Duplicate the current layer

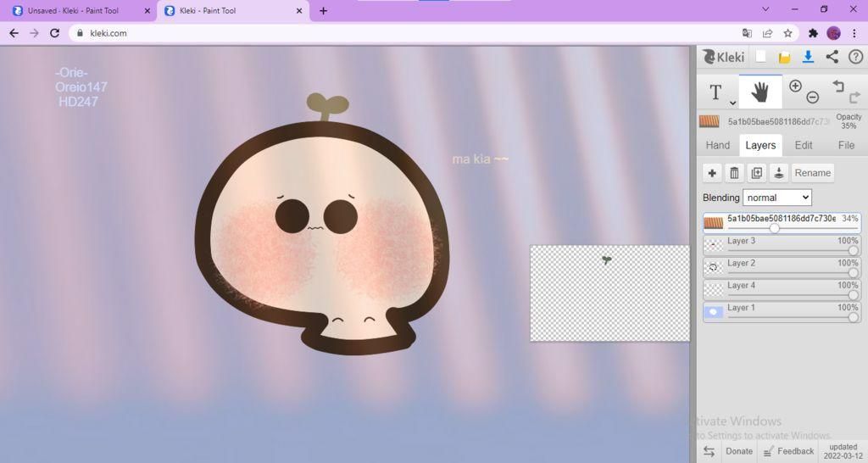(x=756, y=173)
